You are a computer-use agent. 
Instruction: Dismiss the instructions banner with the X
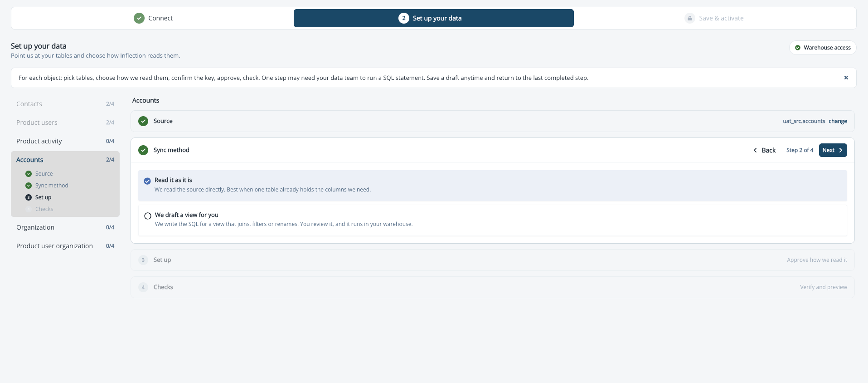[846, 78]
